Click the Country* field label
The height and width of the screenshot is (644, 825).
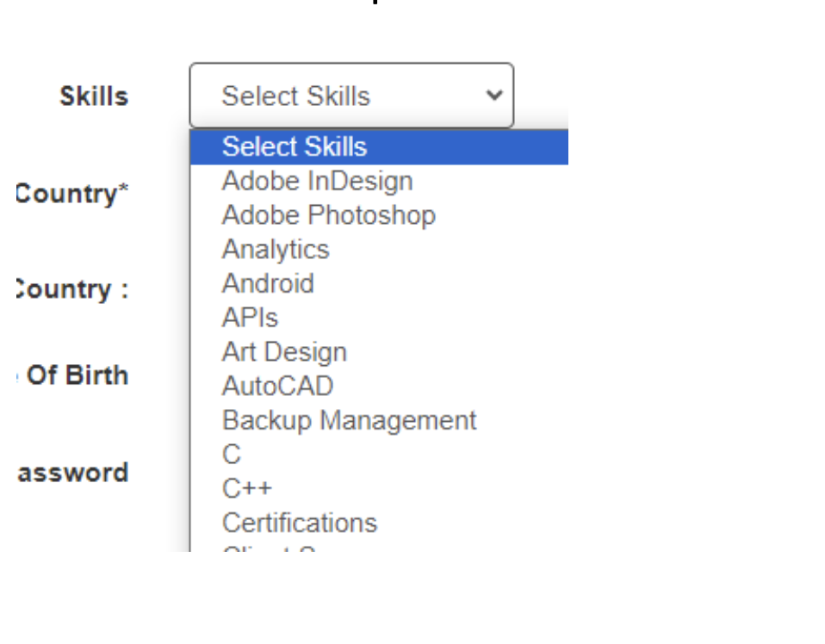click(x=71, y=194)
